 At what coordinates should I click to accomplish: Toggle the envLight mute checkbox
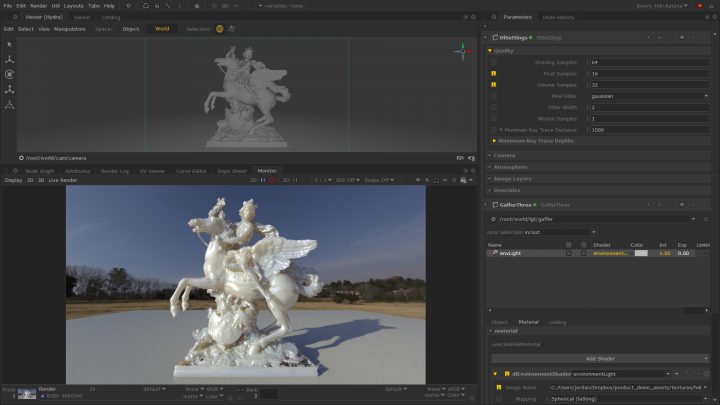[x=569, y=253]
